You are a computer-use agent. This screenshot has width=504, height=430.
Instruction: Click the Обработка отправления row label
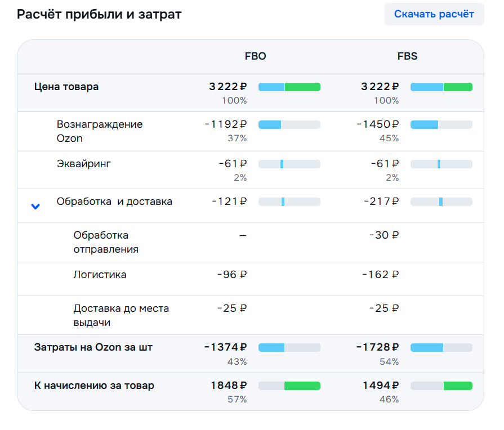click(106, 242)
